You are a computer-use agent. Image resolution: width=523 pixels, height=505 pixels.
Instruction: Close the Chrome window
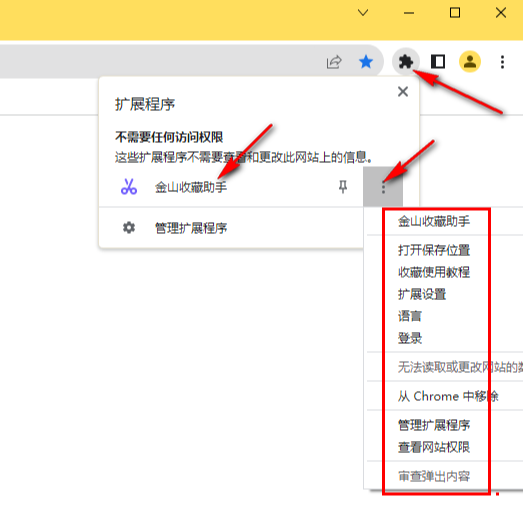coord(501,13)
